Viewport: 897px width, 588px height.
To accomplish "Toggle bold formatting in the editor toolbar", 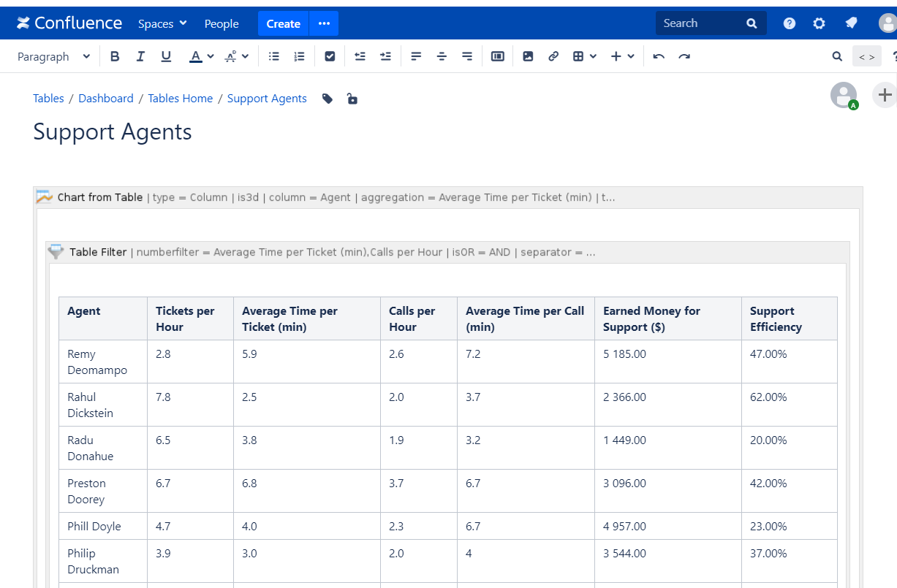I will click(115, 56).
